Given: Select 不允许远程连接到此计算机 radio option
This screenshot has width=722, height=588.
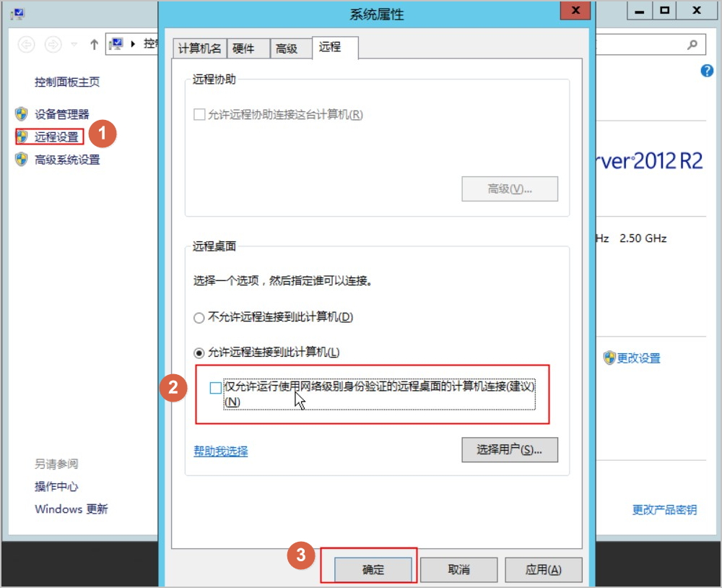Looking at the screenshot, I should point(199,318).
